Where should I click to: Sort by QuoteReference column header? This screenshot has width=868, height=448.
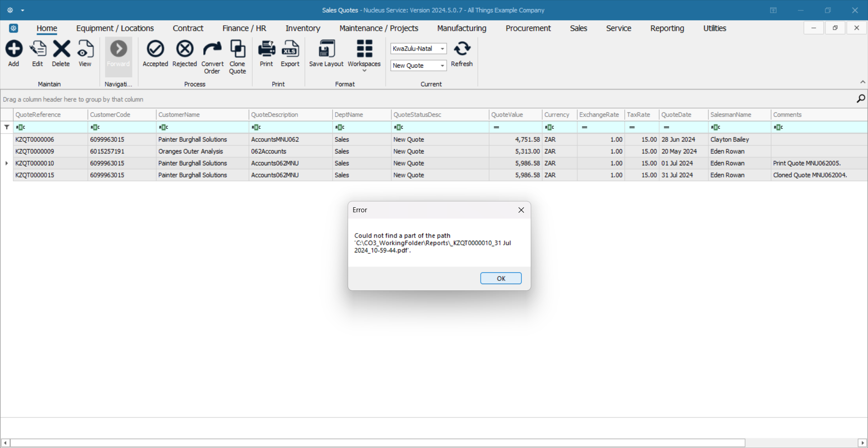51,115
